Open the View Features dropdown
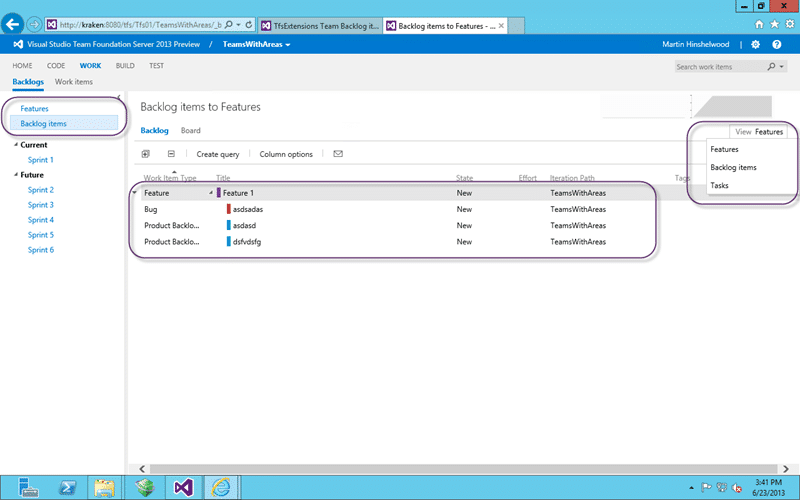Viewport: 800px width, 500px height. (x=759, y=132)
